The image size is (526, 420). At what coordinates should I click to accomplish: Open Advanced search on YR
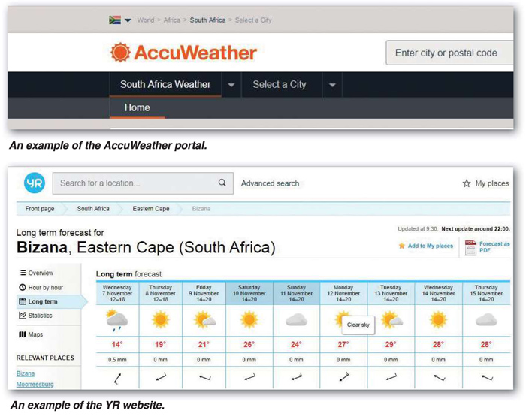pyautogui.click(x=270, y=183)
